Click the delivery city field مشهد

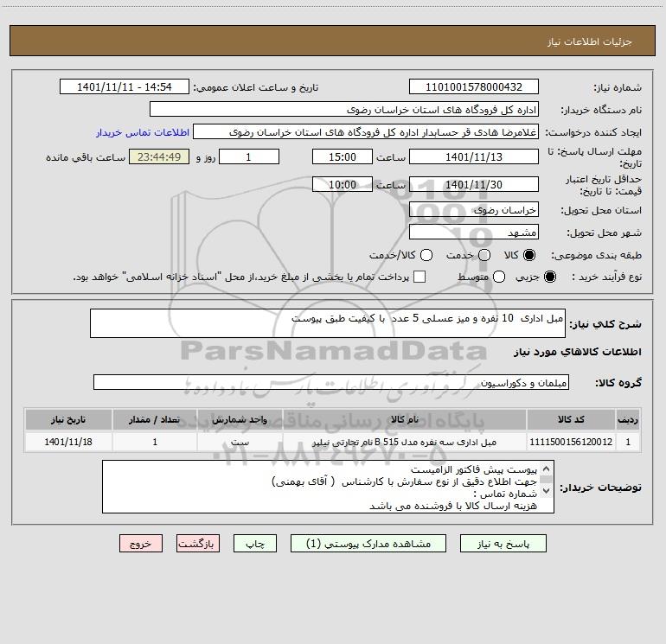point(474,233)
